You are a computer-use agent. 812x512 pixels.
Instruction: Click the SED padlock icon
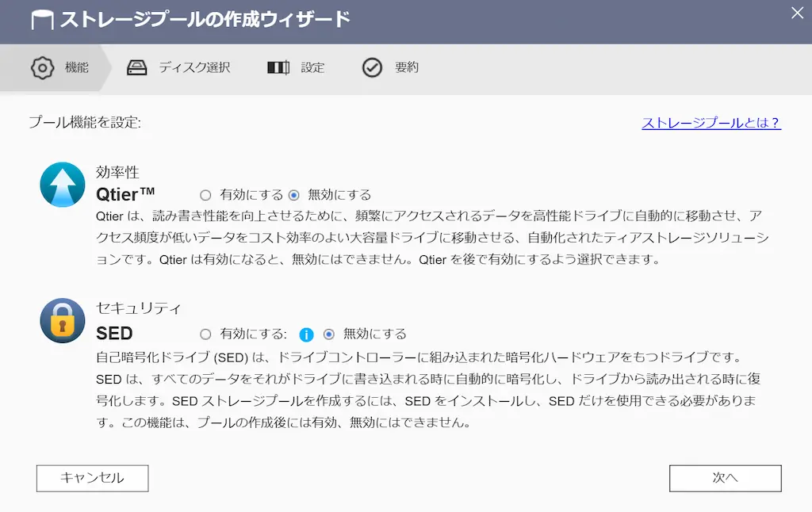click(63, 320)
